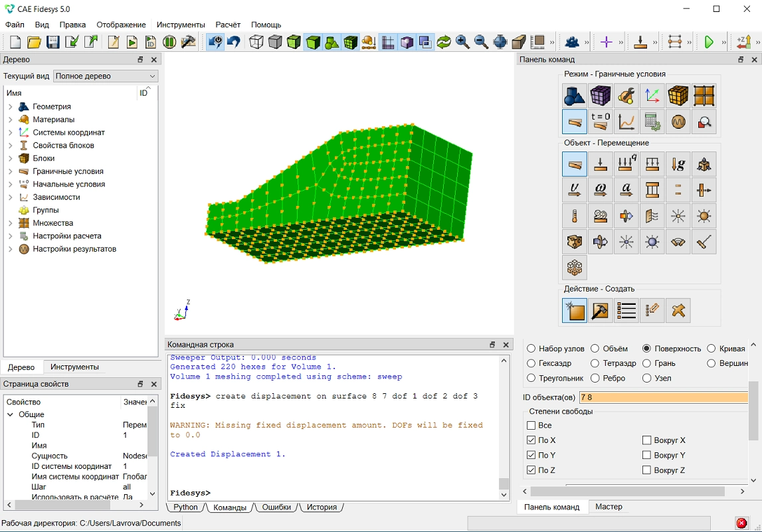
Task: Open the 'Файл' menu
Action: (x=15, y=25)
